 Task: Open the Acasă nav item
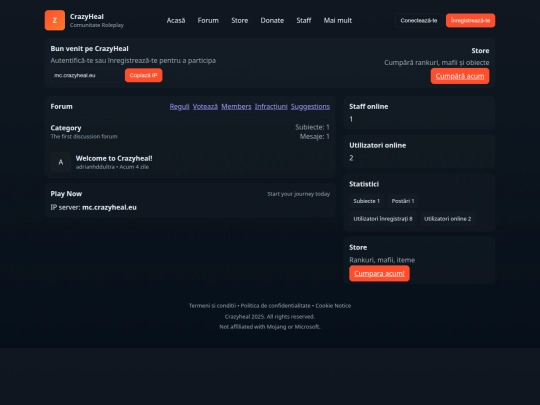pos(176,20)
